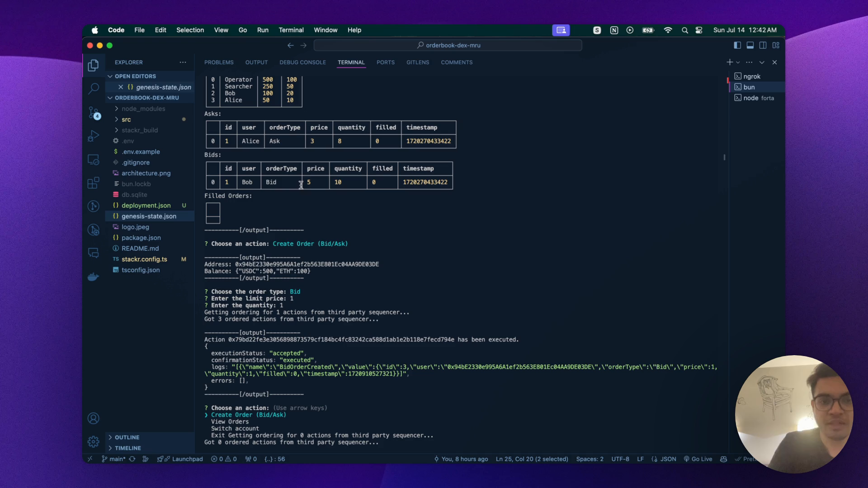Image resolution: width=868 pixels, height=488 pixels.
Task: Click Spaces: 2 indentation setting
Action: (x=590, y=459)
